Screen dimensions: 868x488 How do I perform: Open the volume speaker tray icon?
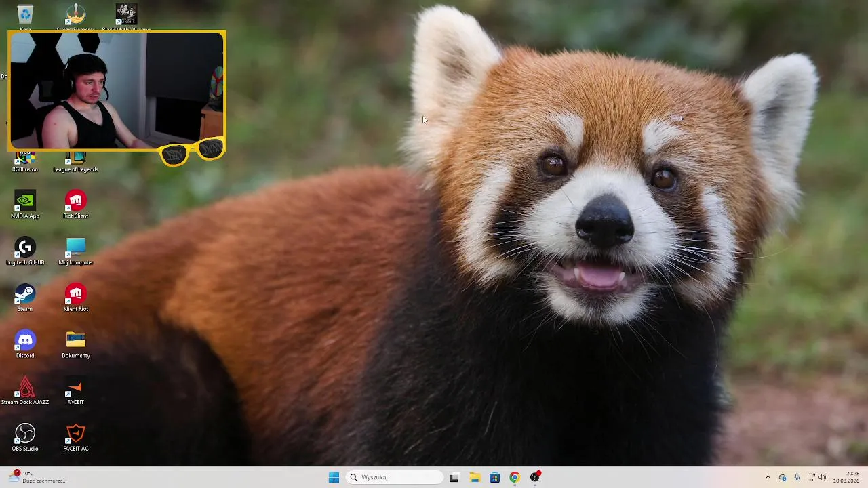(x=823, y=477)
